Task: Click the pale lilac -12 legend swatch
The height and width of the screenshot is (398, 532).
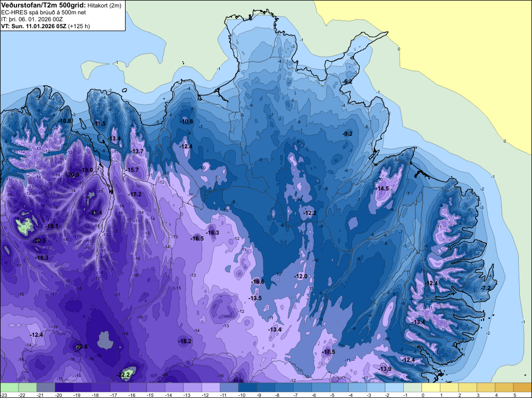Action: [211, 387]
